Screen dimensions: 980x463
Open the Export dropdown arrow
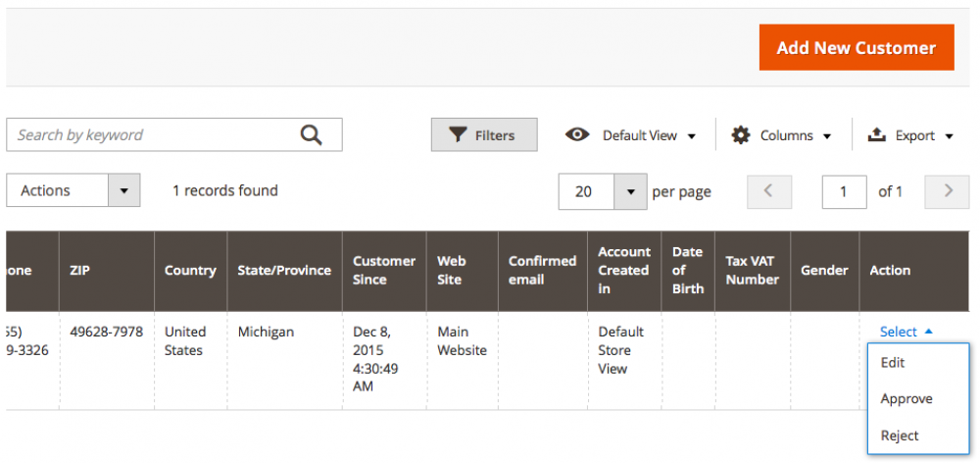coord(949,136)
